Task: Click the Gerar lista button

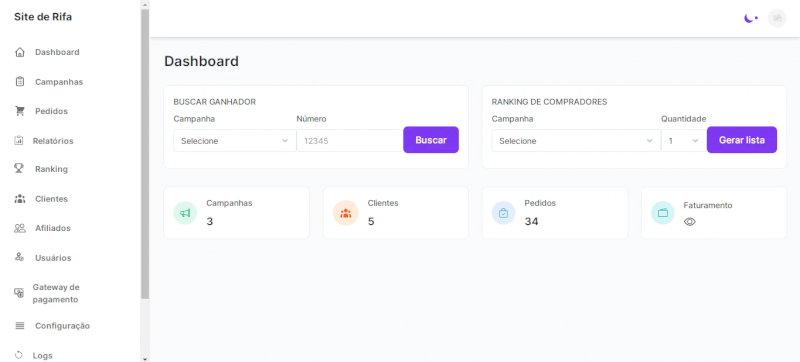Action: click(741, 140)
